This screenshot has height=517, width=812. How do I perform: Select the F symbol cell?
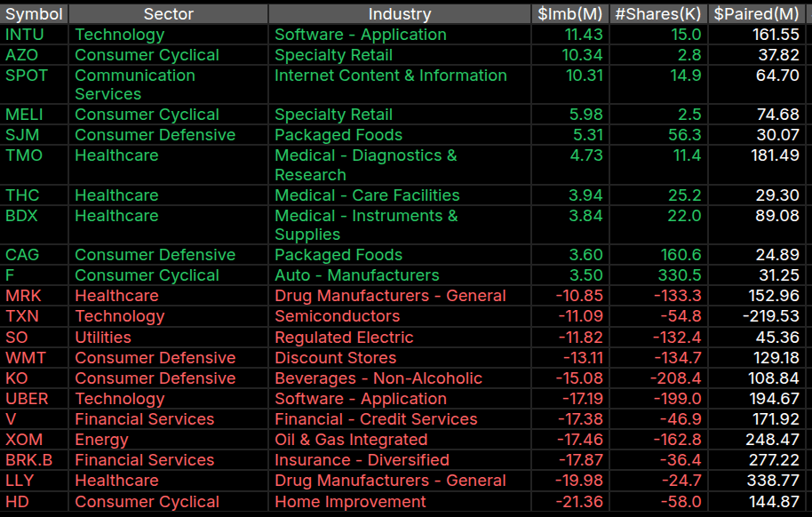point(34,275)
